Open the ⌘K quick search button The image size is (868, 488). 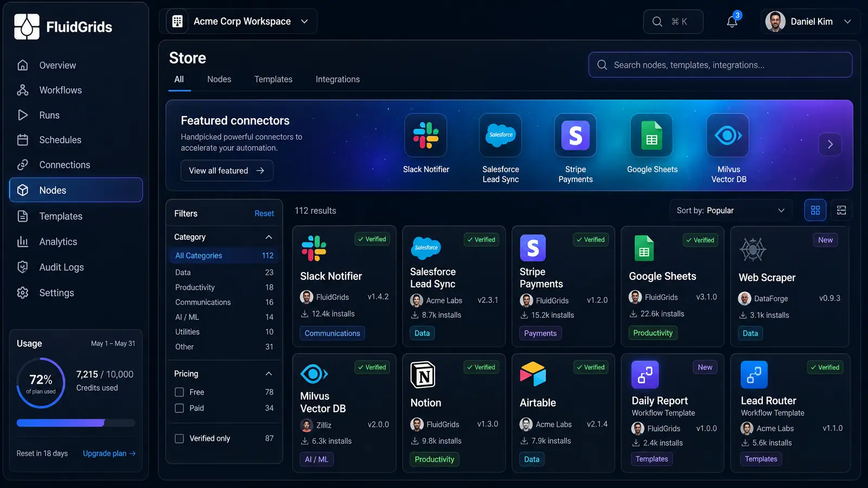(673, 22)
